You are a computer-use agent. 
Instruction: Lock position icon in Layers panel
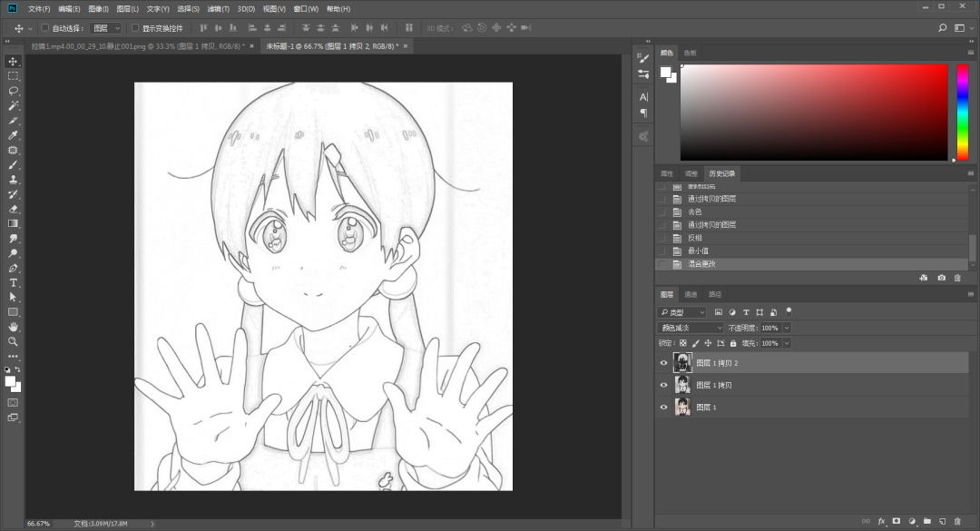(x=708, y=343)
